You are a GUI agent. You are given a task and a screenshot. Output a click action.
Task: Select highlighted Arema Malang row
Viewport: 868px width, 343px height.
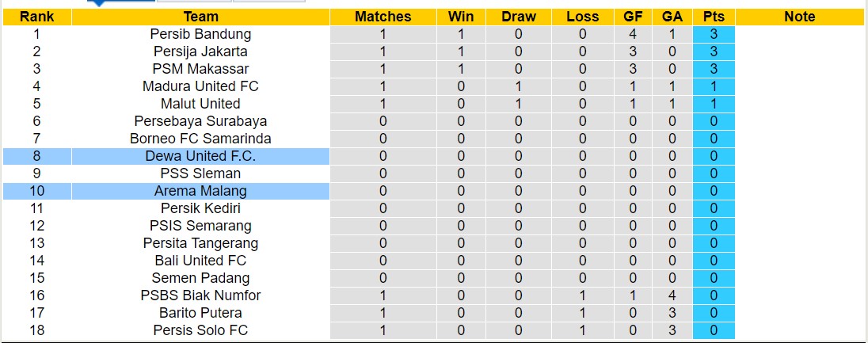point(200,191)
